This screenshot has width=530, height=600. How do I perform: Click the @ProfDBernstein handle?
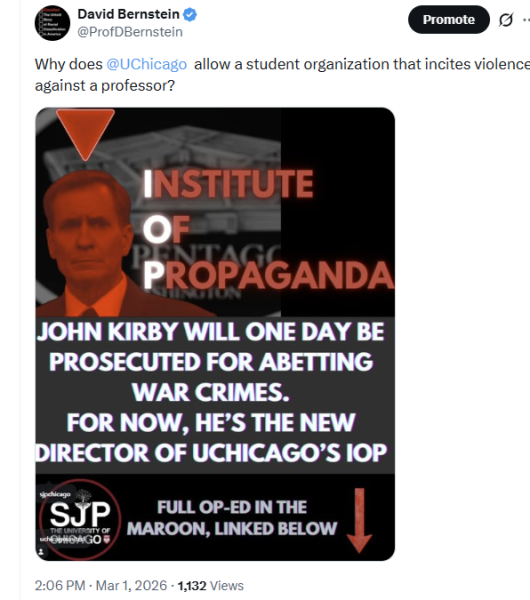coord(130,32)
